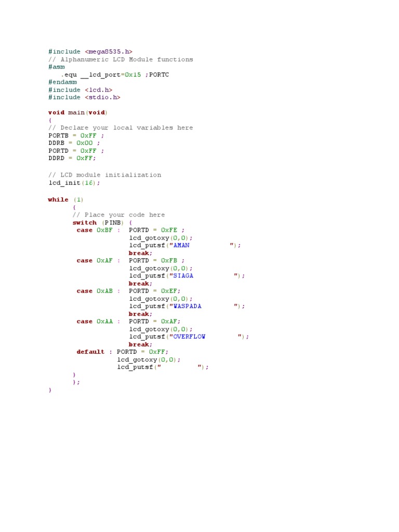This screenshot has height=532, width=399.
Task: Click the 'case 0xAA :' label
Action: (x=98, y=321)
